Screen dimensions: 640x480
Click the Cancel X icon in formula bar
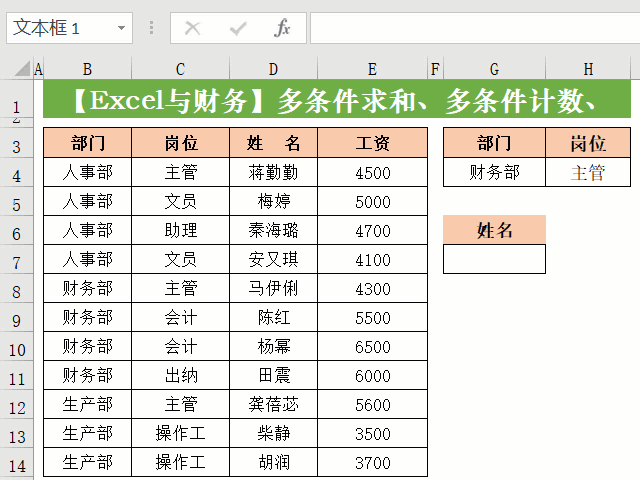point(192,28)
